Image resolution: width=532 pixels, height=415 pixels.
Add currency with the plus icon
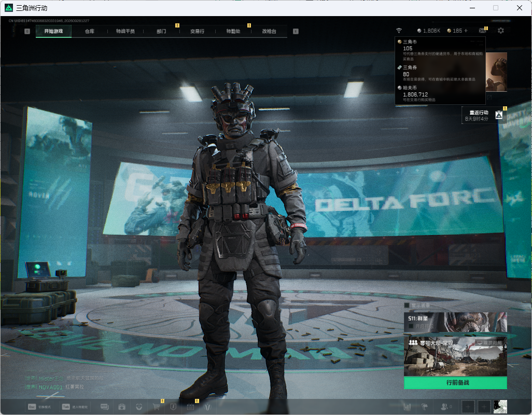coord(466,31)
